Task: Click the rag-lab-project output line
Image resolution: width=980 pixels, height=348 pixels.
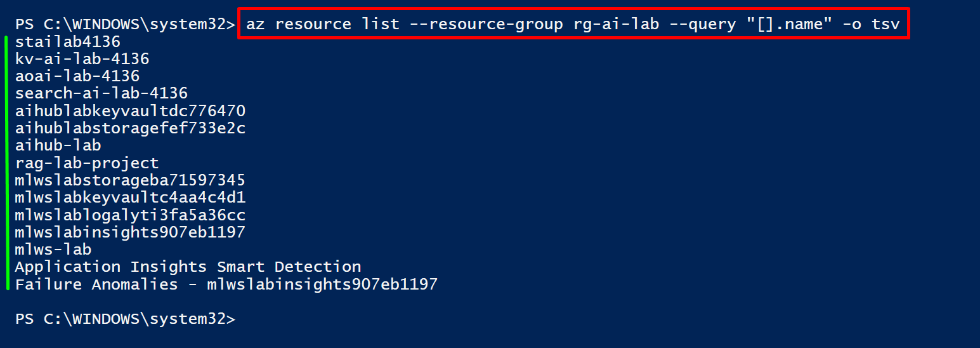Action: (87, 163)
